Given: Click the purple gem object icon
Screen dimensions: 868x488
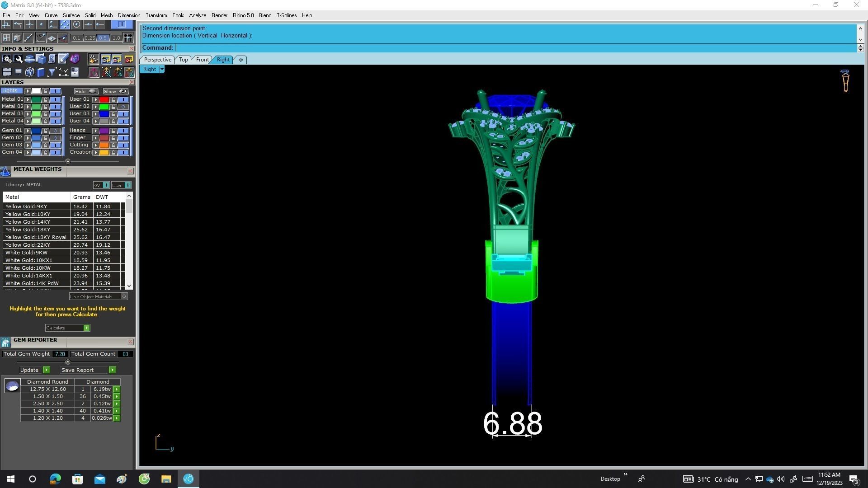Looking at the screenshot, I should coord(75,59).
